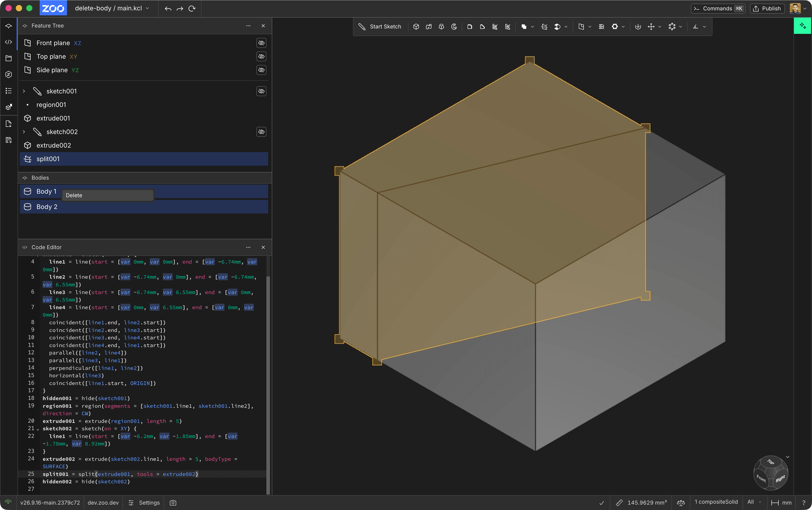Viewport: 812px width, 510px height.
Task: Select the Split tool in toolbar
Action: (544, 27)
